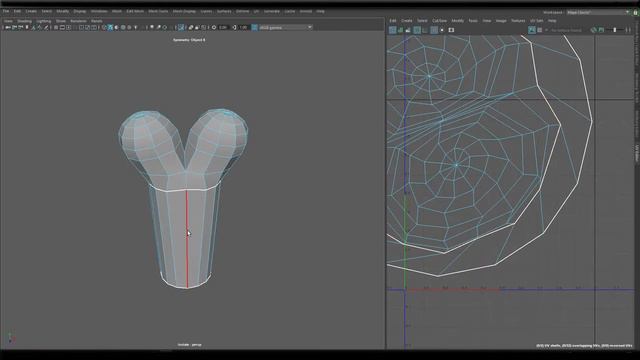
Task: Open the UV Editor UV Sets menu
Action: pos(537,20)
